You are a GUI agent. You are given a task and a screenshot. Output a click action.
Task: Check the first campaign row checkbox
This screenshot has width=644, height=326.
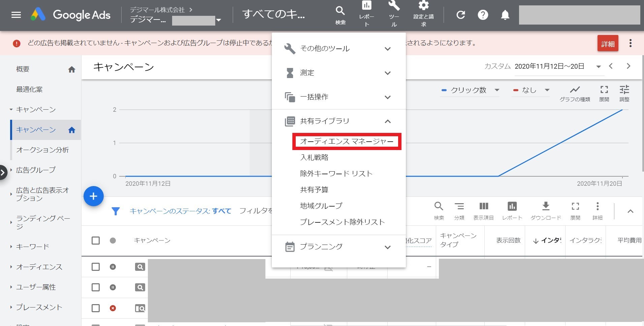pos(96,267)
